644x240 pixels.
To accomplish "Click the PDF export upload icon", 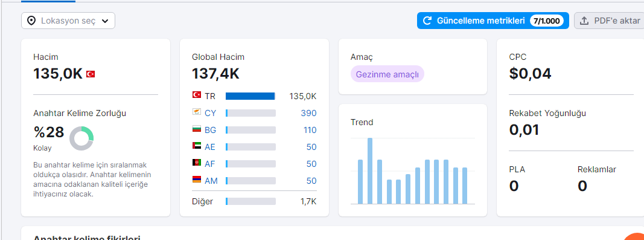I will tap(584, 21).
